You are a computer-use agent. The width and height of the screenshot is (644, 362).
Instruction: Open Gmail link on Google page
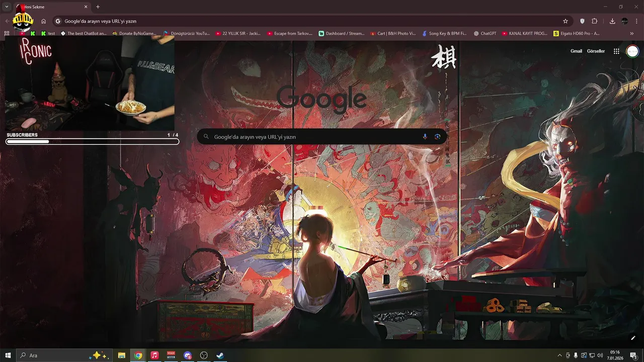(x=576, y=51)
